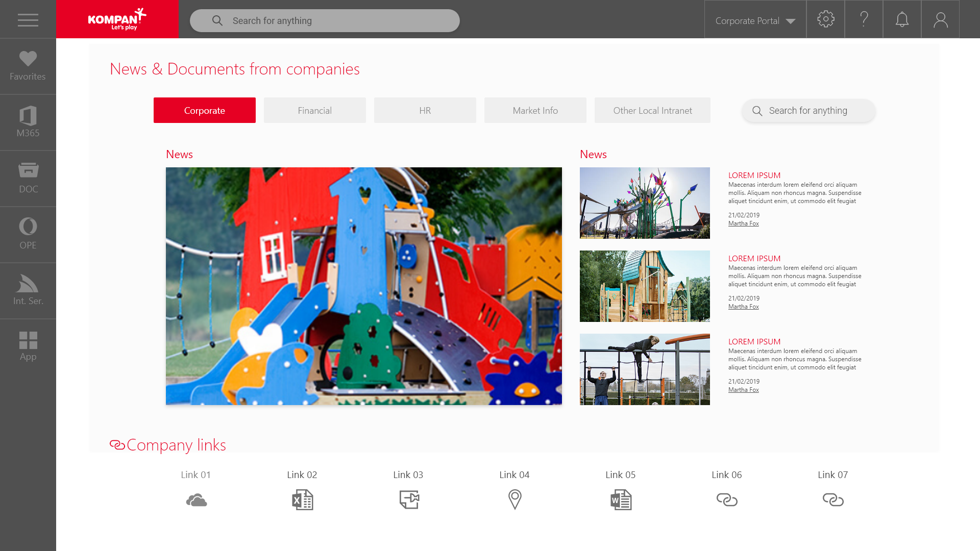The width and height of the screenshot is (980, 551).
Task: Open the user profile icon
Action: [x=940, y=19]
